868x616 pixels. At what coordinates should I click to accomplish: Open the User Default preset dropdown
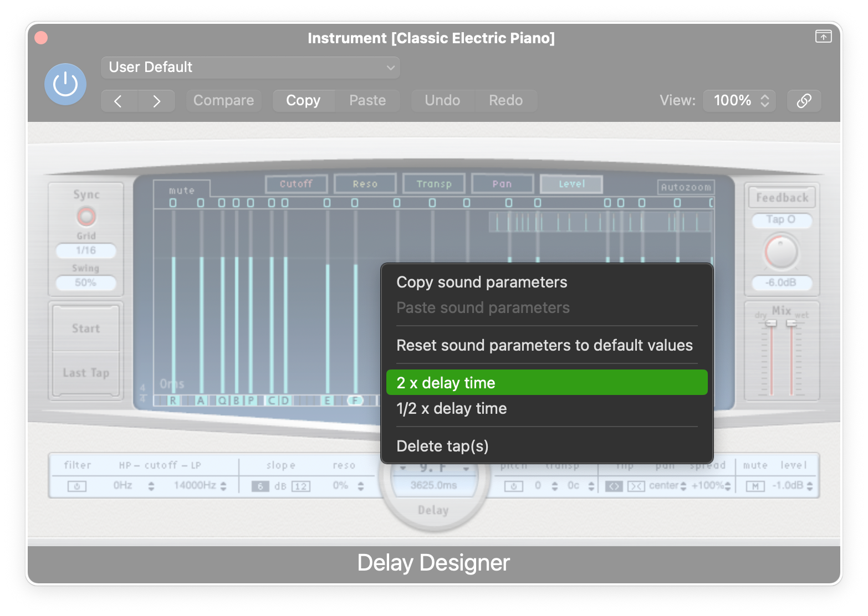click(251, 68)
